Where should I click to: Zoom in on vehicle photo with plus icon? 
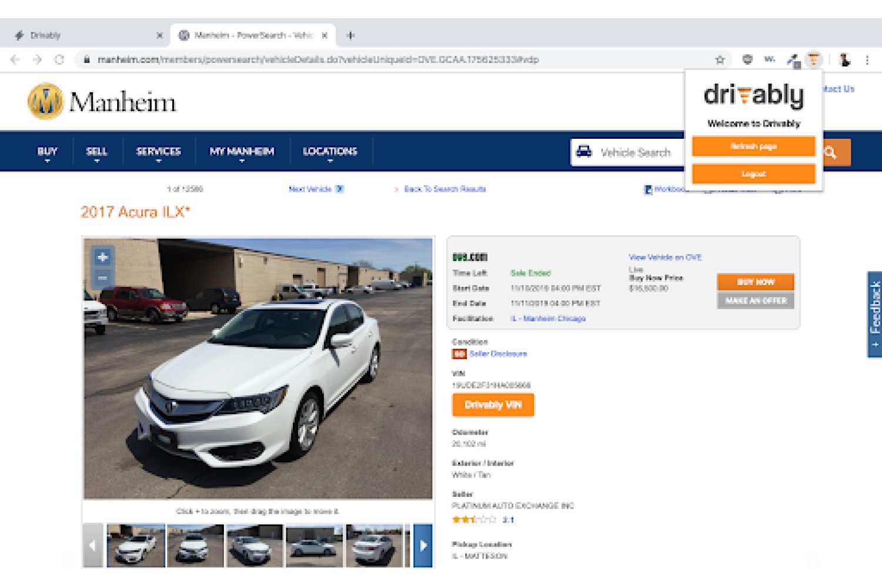pyautogui.click(x=102, y=257)
